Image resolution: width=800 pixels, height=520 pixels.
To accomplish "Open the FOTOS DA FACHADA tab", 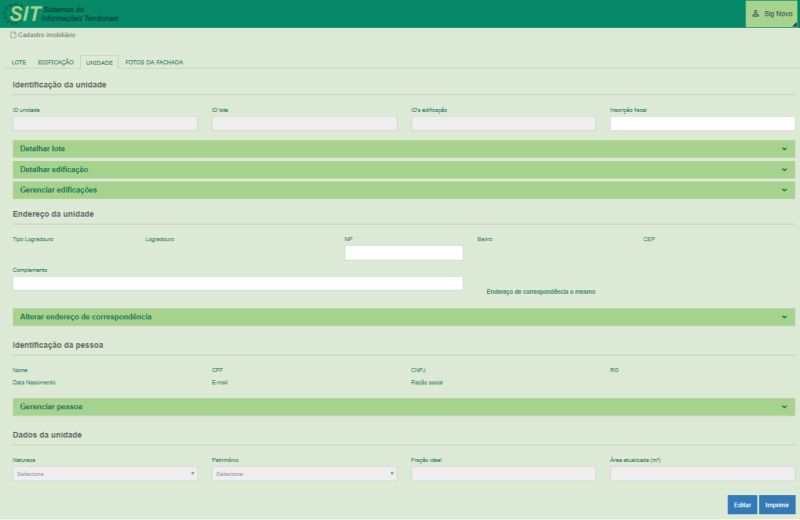I will click(x=154, y=62).
